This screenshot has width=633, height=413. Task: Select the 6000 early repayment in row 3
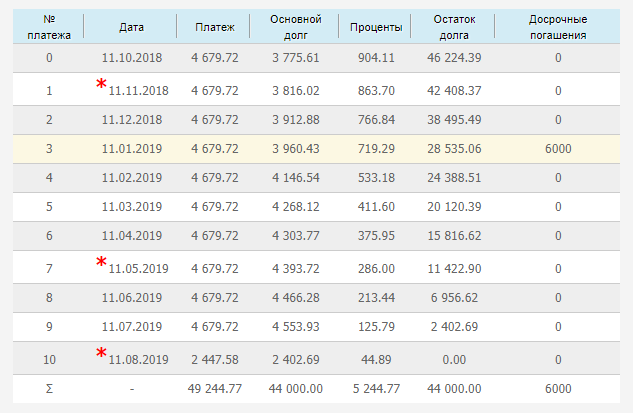(557, 149)
